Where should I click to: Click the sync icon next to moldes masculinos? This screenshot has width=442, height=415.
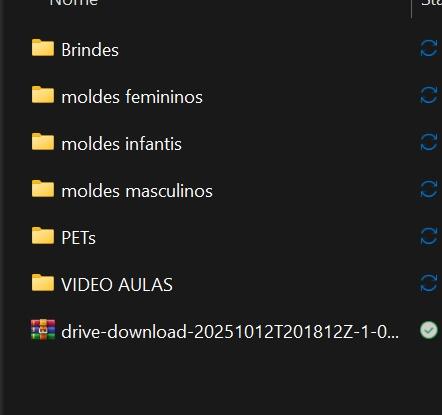429,190
